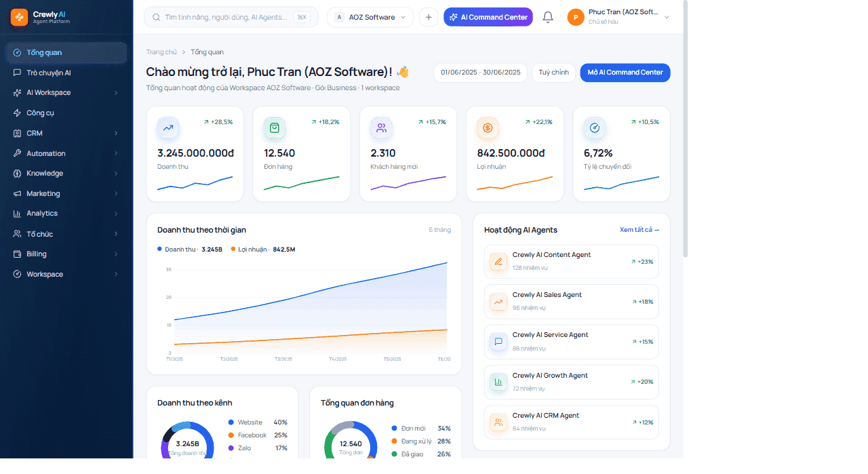
Task: Click the Marketing megaphone icon
Action: pos(17,194)
